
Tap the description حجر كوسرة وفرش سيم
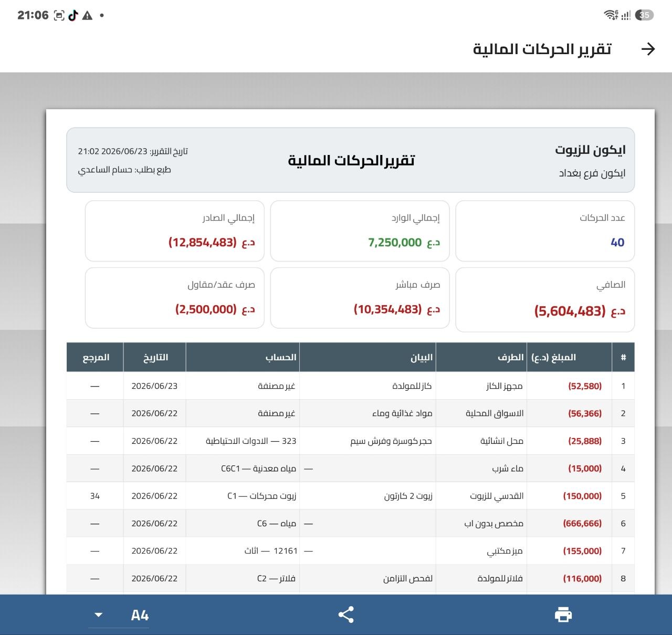[391, 441]
